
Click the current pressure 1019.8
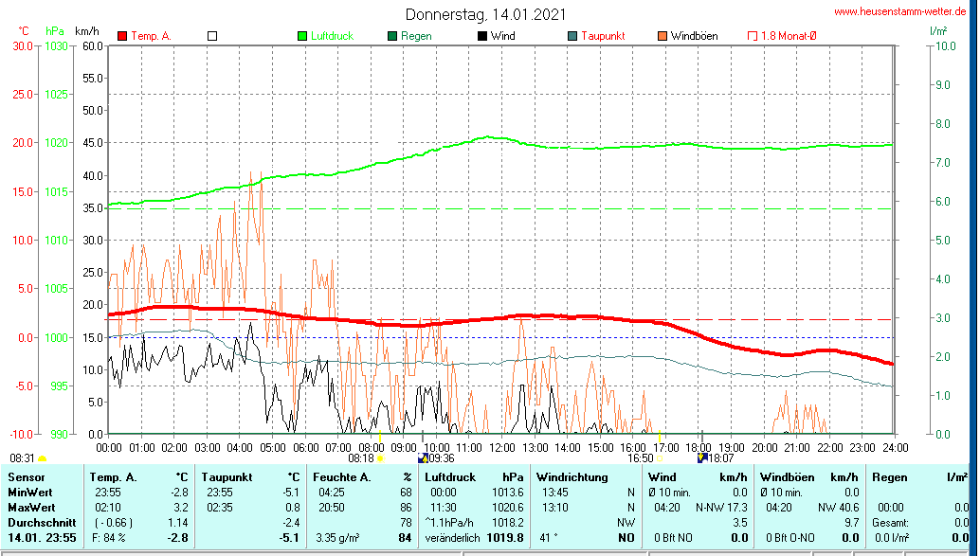[x=507, y=537]
